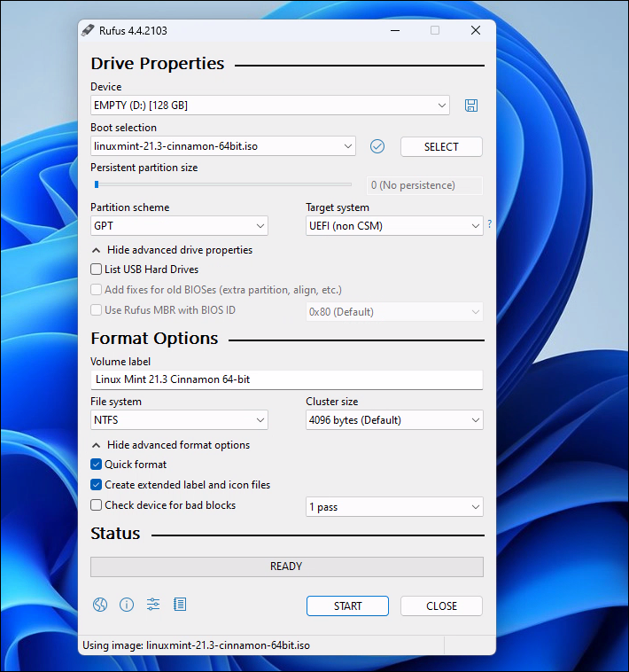This screenshot has height=672, width=629.
Task: Open the 1 pass bad blocks dropdown
Action: coord(394,507)
